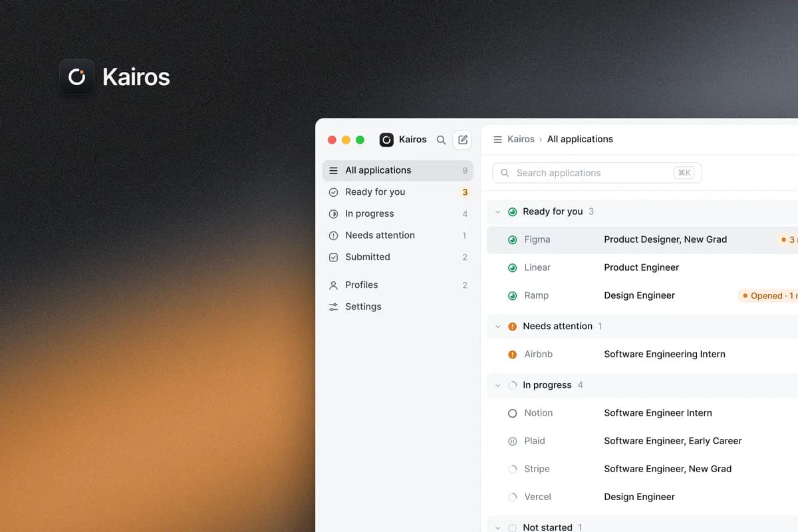798x532 pixels.
Task: Click the Design Engineer title on the Ramp row
Action: pyautogui.click(x=639, y=295)
